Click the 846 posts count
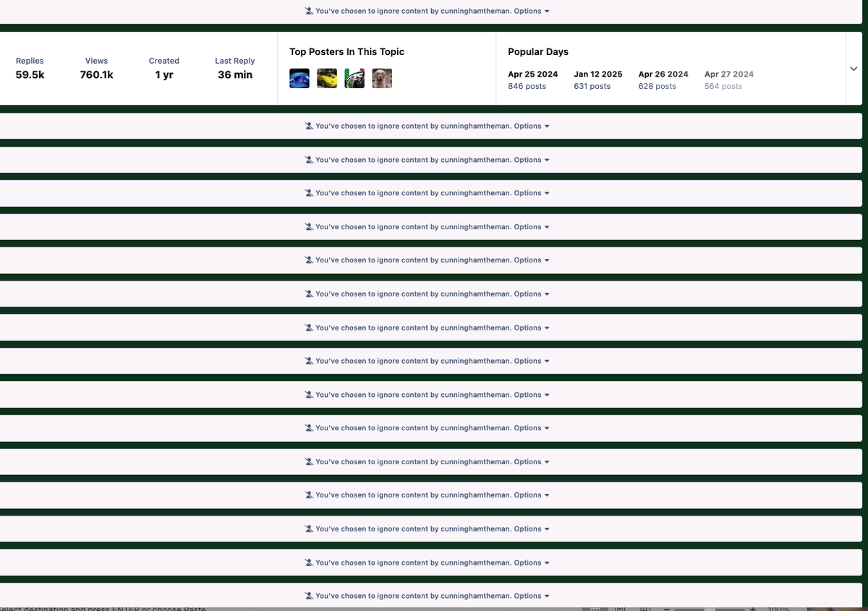The image size is (868, 611). [x=527, y=86]
